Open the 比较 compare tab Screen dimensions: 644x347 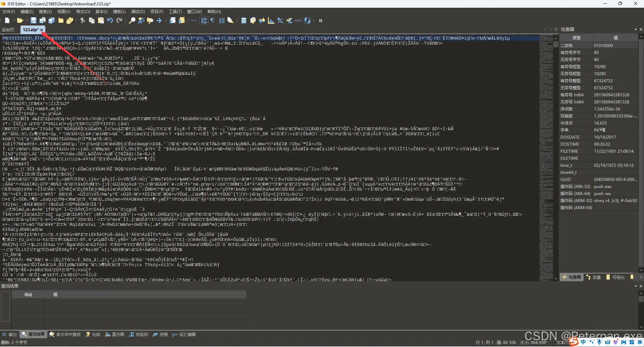(x=93, y=335)
